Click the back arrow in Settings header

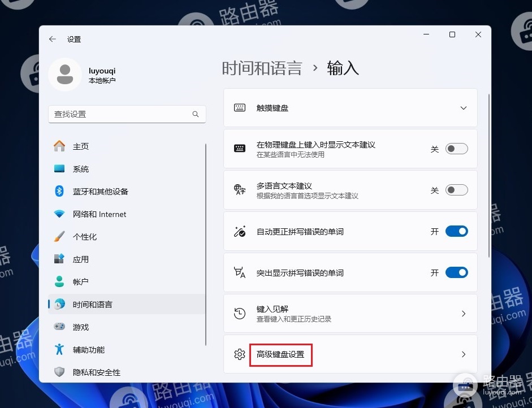[52, 39]
